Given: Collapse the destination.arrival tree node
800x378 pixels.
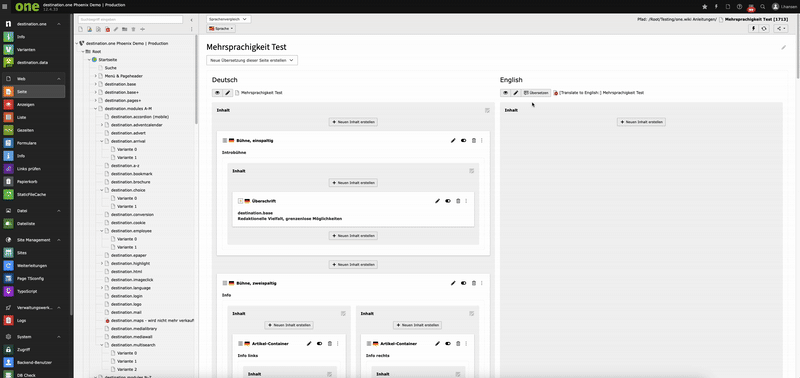Looking at the screenshot, I should pos(102,141).
